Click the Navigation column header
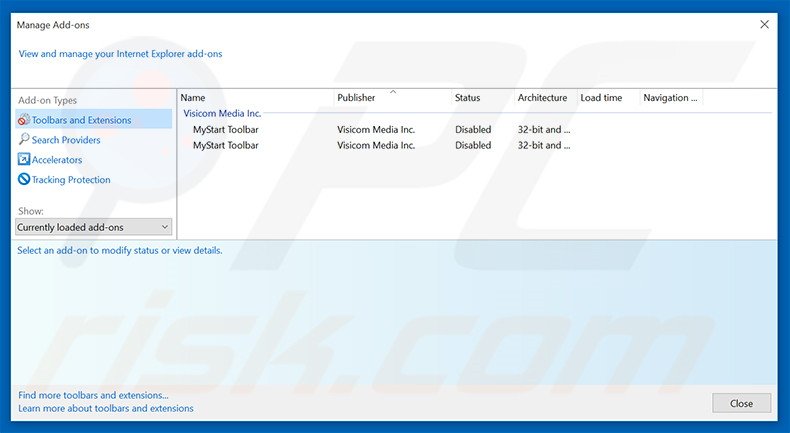This screenshot has height=433, width=790. coord(669,98)
